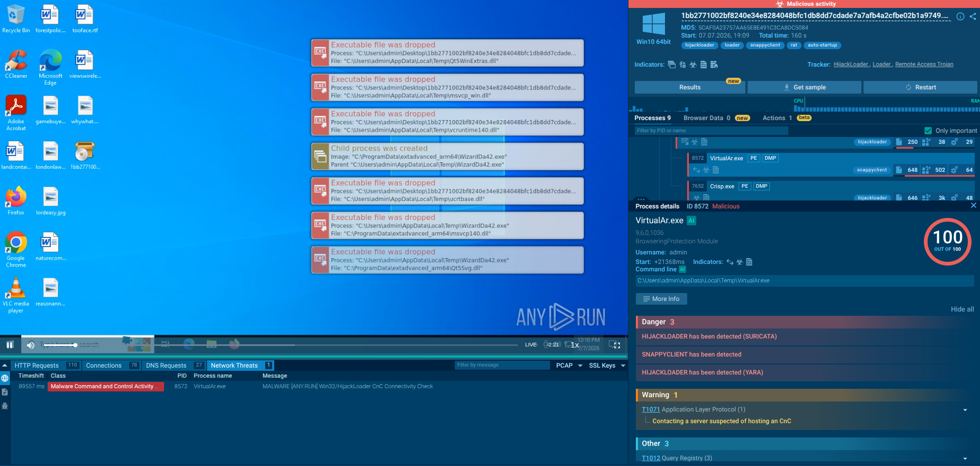Image resolution: width=980 pixels, height=466 pixels.
Task: Select the VirtualAr.exe process row
Action: pyautogui.click(x=831, y=165)
